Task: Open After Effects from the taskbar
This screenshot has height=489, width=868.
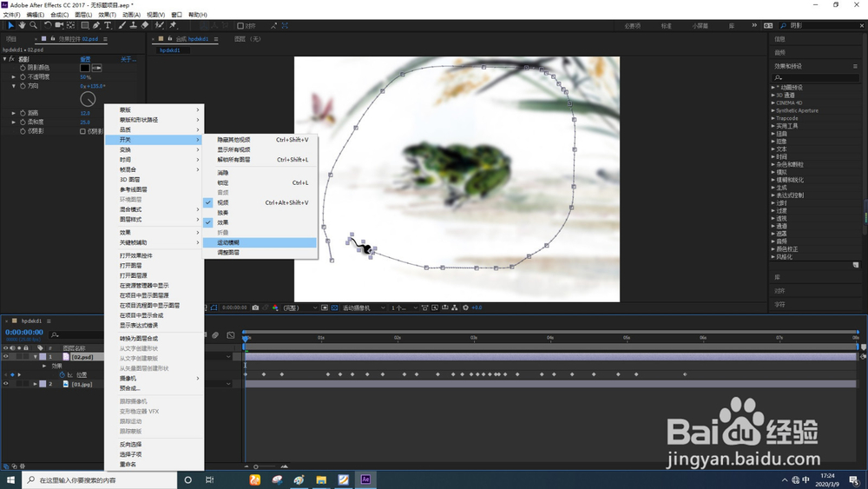Action: [x=365, y=479]
